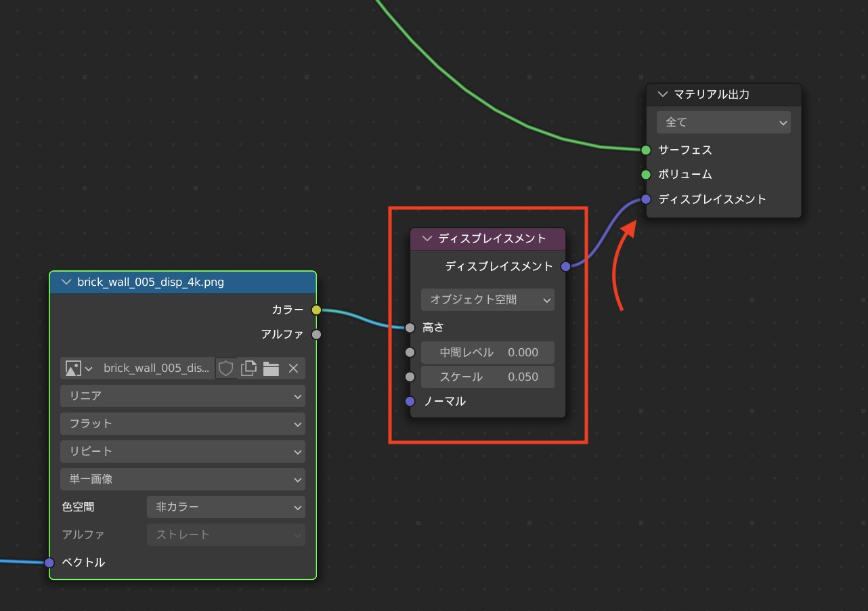The image size is (868, 611).
Task: Click the gray アルファ output socket
Action: click(x=316, y=335)
